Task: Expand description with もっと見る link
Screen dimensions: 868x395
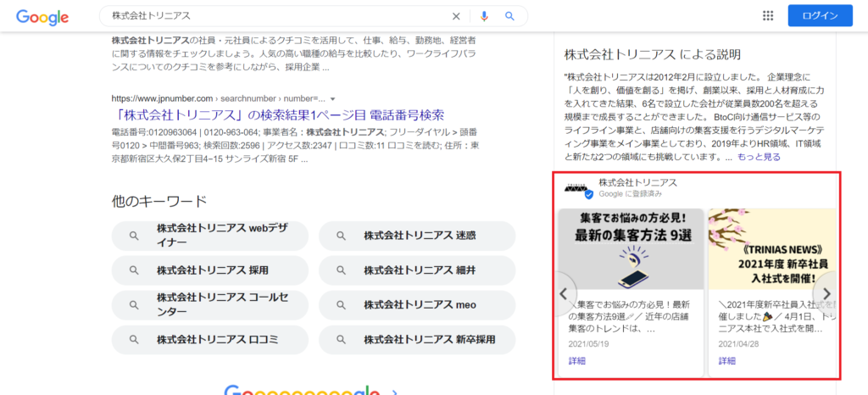Action: click(x=759, y=157)
